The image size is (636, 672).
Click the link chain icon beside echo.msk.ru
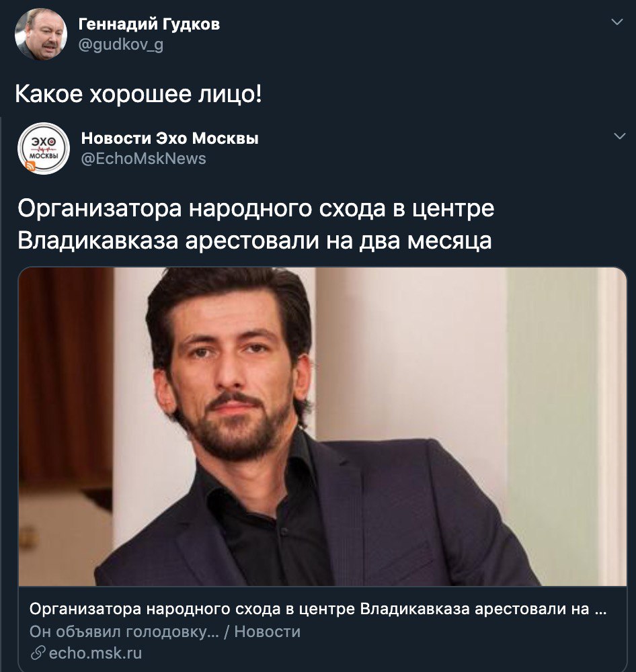point(38,653)
